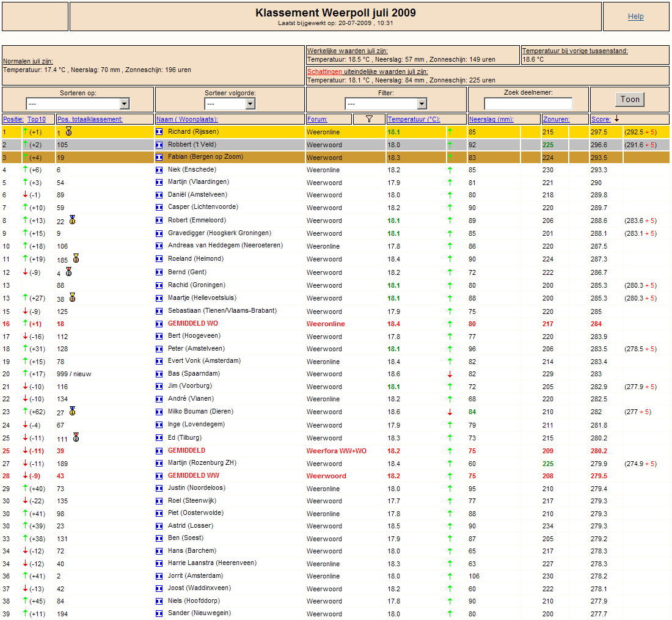672x620 pixels.
Task: Click the Toon button
Action: 630,100
